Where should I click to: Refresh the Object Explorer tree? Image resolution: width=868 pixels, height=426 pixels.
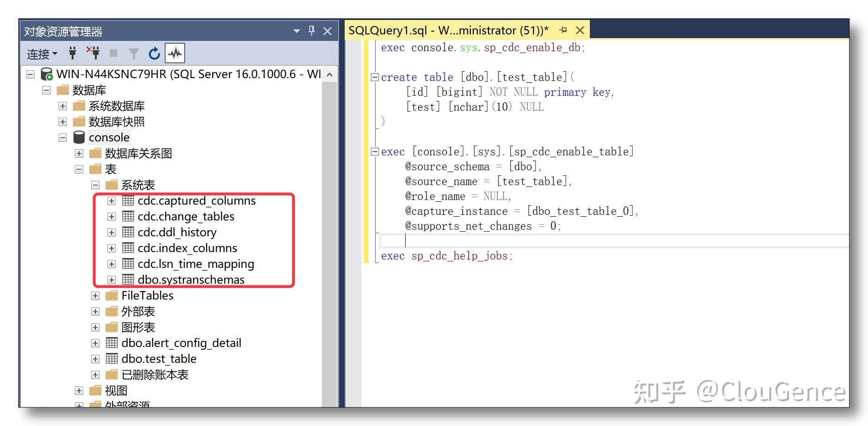pyautogui.click(x=154, y=53)
